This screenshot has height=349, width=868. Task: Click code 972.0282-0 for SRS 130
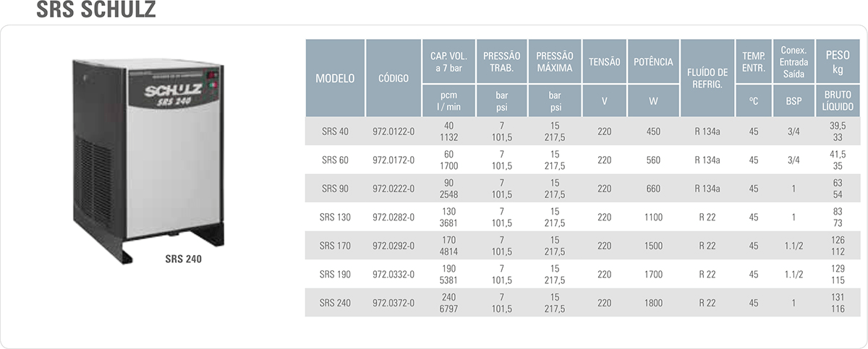coord(393,217)
